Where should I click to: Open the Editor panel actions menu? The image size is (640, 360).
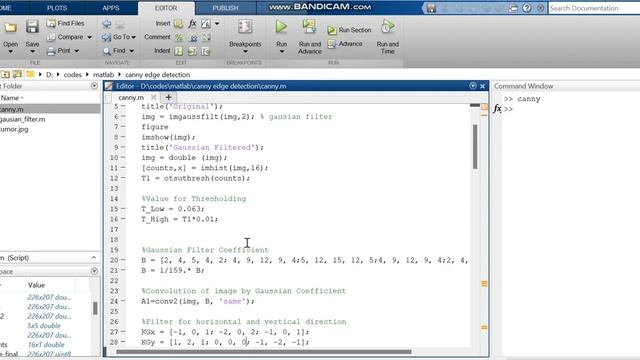tap(473, 86)
